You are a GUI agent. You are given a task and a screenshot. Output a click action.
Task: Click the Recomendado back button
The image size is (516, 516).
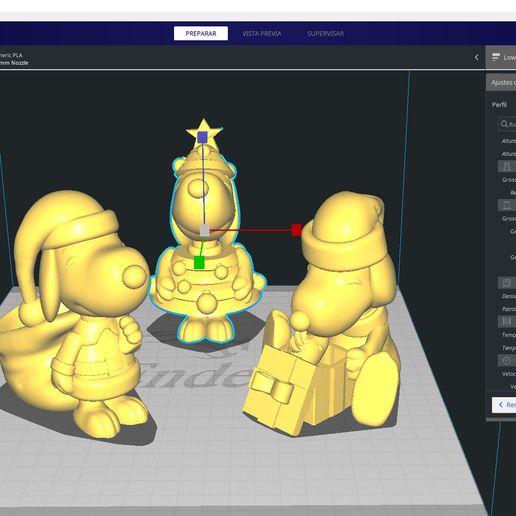coord(504,405)
